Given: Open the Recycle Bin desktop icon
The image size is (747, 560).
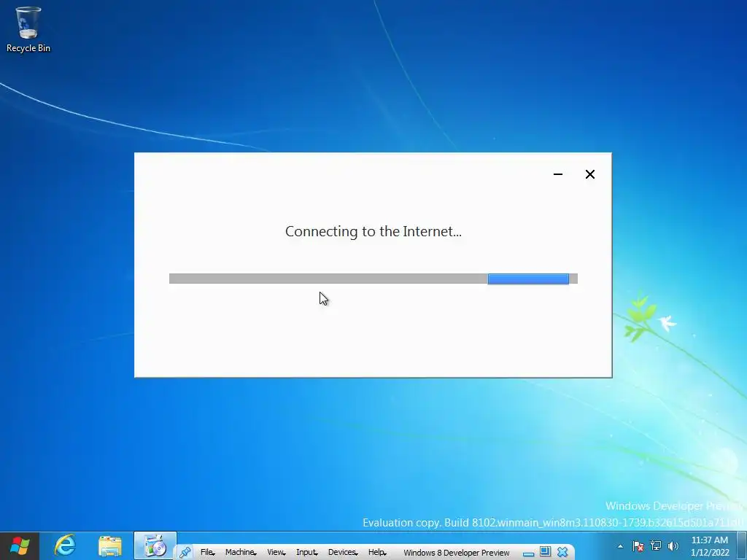Looking at the screenshot, I should point(28,29).
